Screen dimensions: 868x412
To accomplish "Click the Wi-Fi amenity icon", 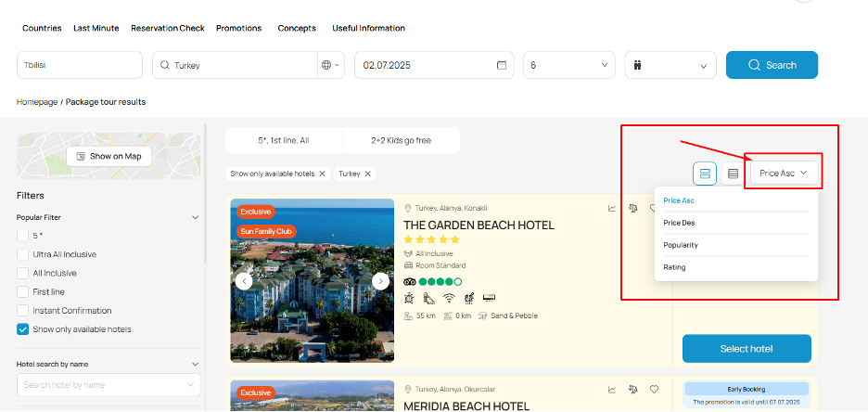I will pos(449,299).
